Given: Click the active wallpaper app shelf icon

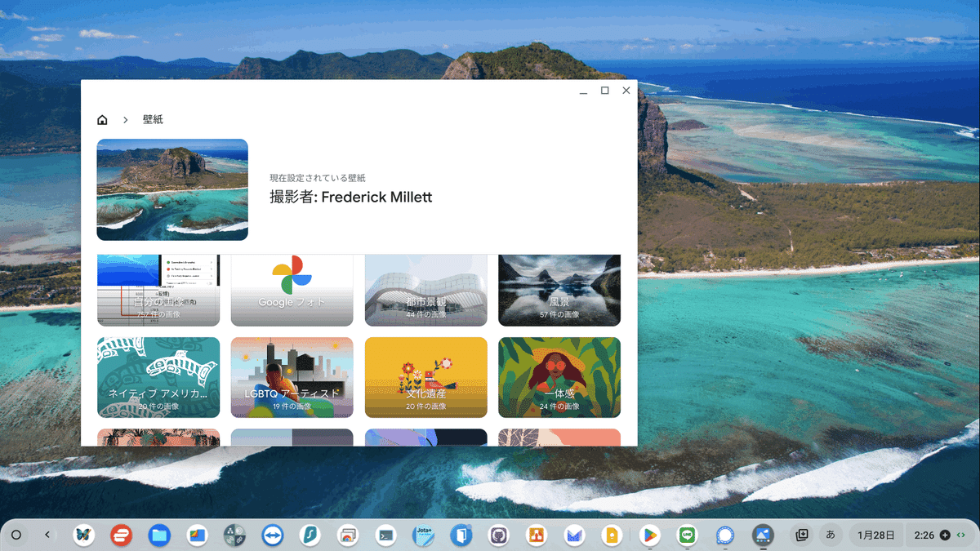Looking at the screenshot, I should (x=763, y=535).
